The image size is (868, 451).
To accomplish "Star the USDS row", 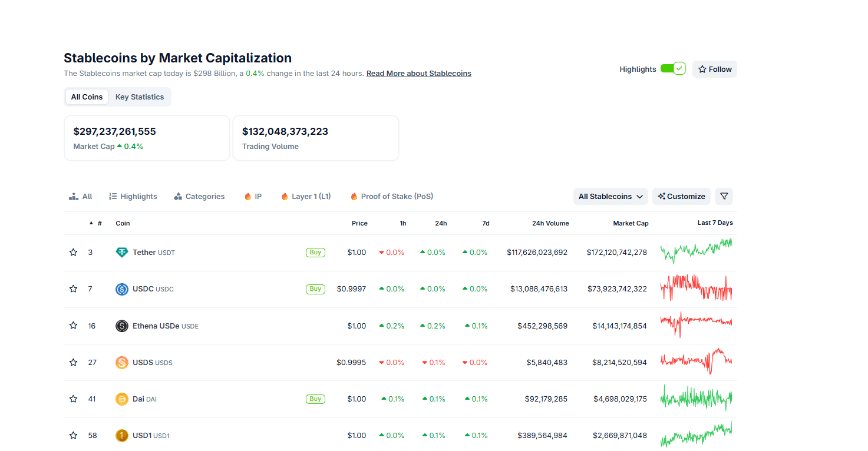I will point(73,363).
